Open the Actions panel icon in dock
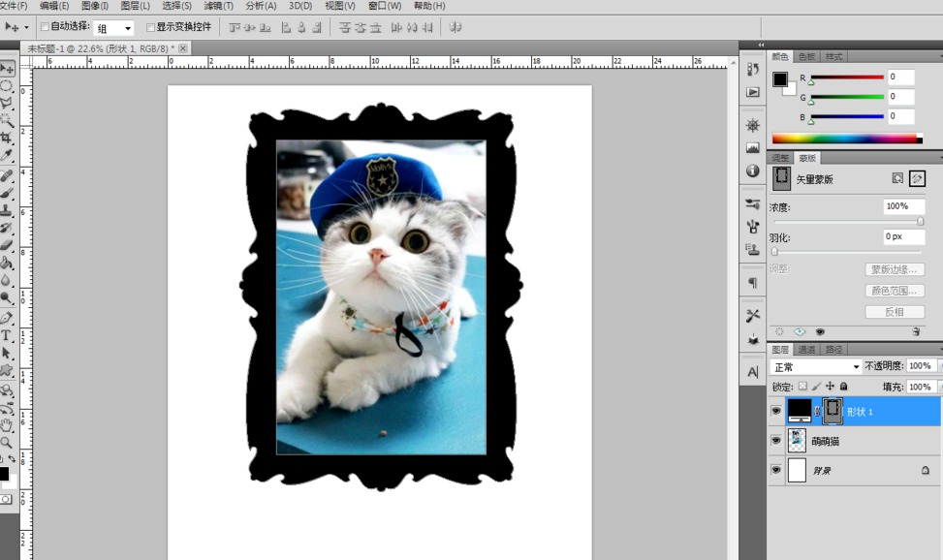The image size is (943, 560). pyautogui.click(x=753, y=92)
